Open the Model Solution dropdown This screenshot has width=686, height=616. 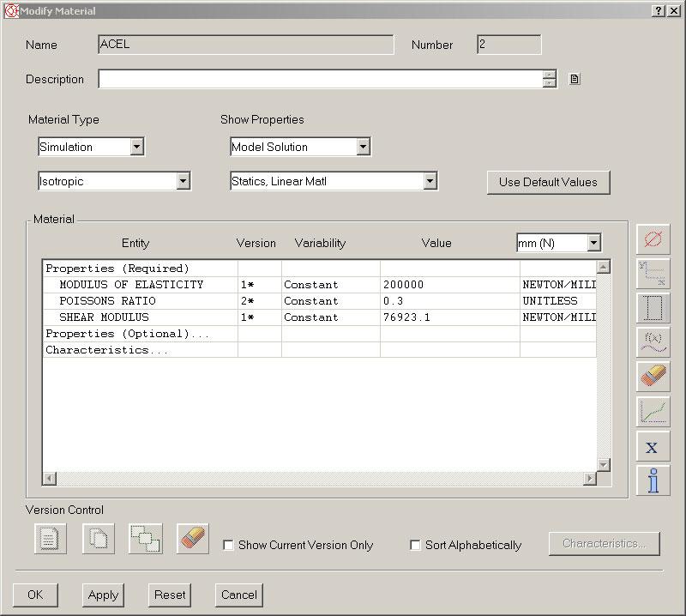(363, 147)
